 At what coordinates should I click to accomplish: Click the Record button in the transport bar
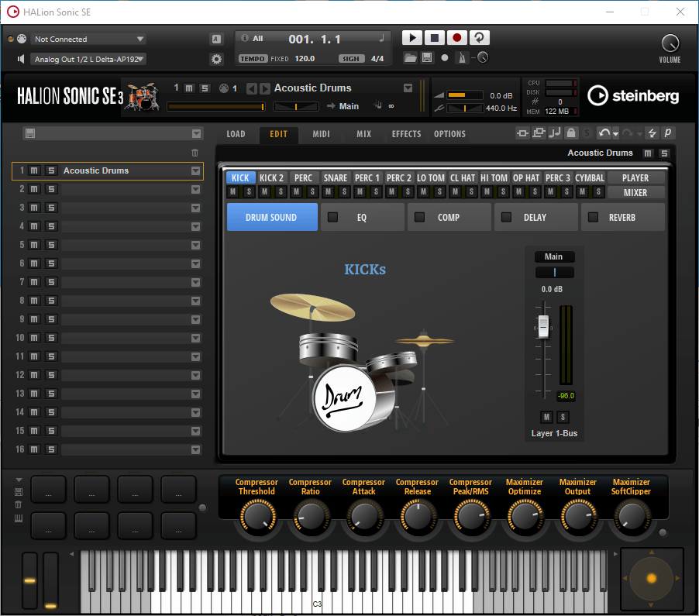click(456, 37)
